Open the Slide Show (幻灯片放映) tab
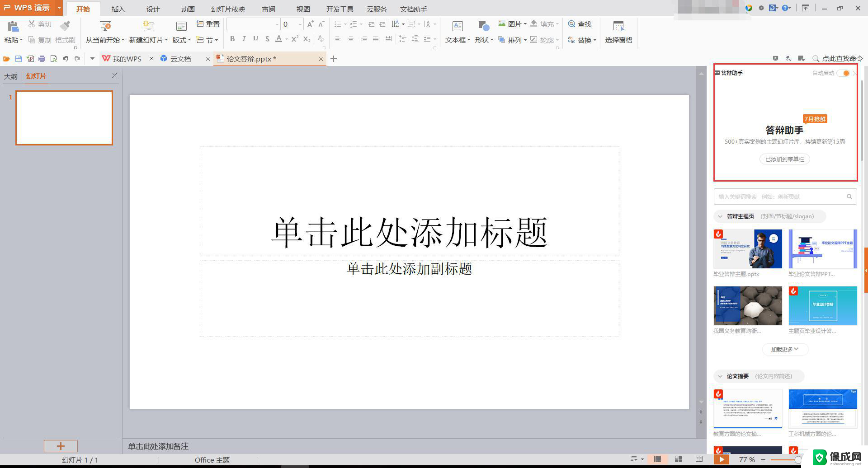 (228, 9)
